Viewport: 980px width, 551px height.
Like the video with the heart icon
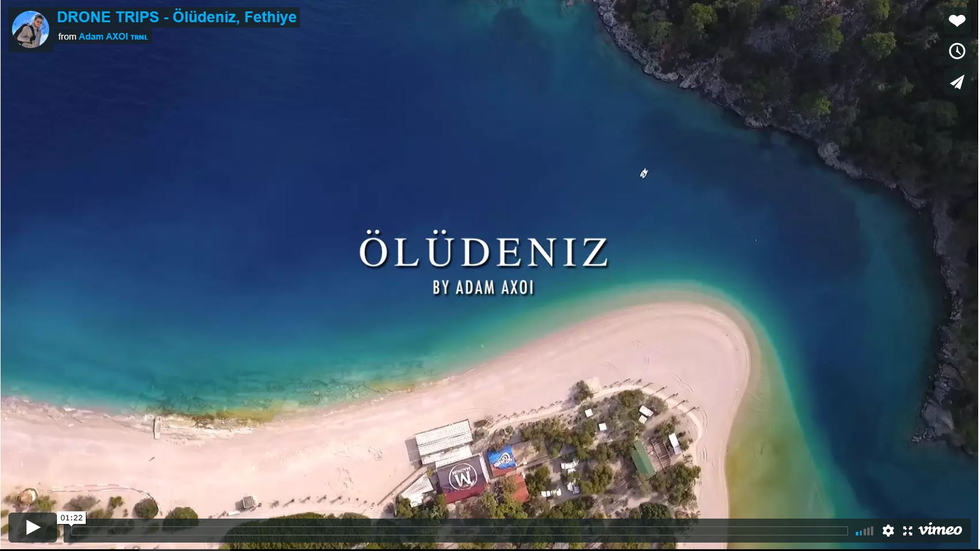957,20
